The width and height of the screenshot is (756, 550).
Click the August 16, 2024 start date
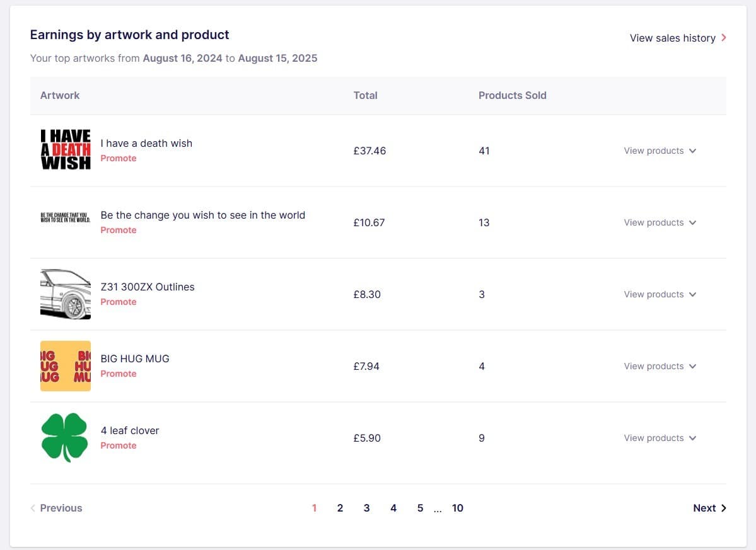coord(183,58)
